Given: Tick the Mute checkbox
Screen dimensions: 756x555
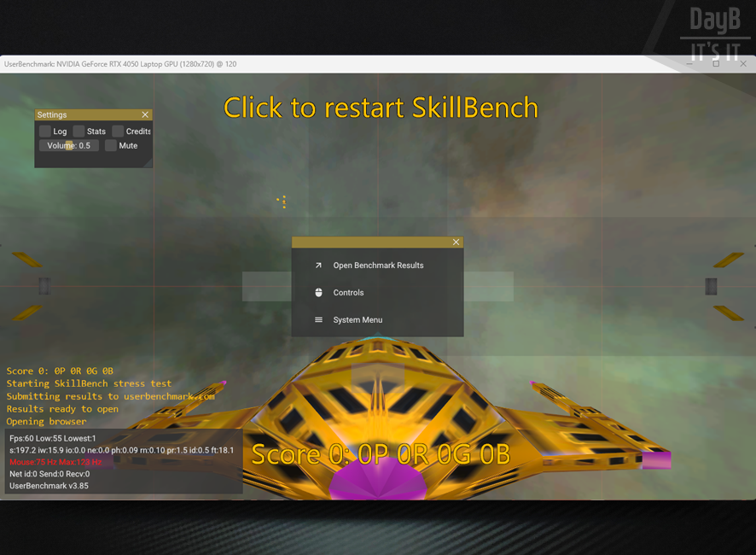Looking at the screenshot, I should (x=110, y=146).
